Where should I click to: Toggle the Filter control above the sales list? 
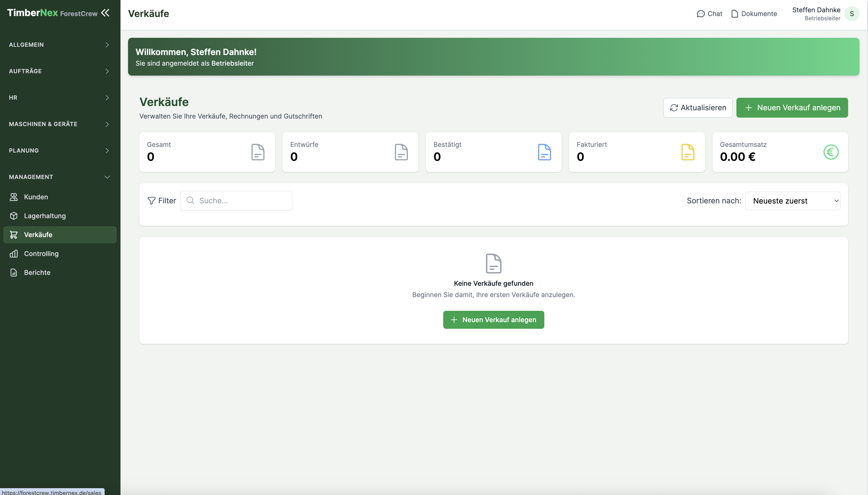[162, 201]
